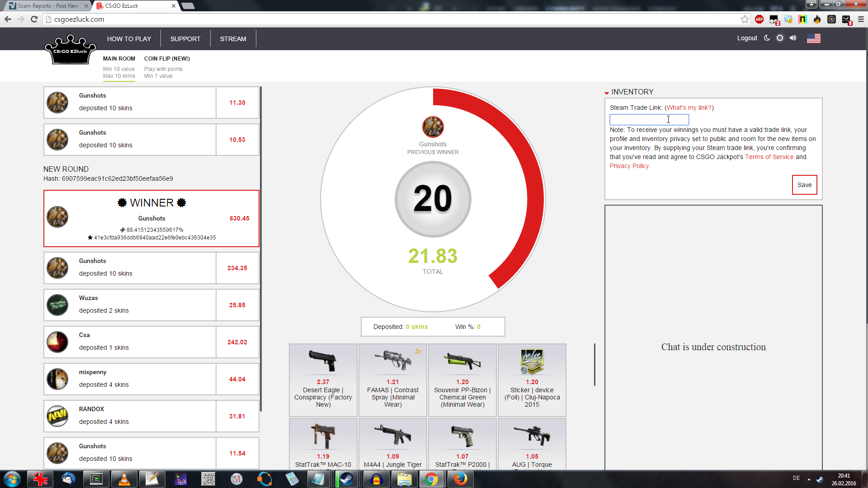Open Steam extension icon with badge 5
The width and height of the screenshot is (868, 488).
[846, 19]
